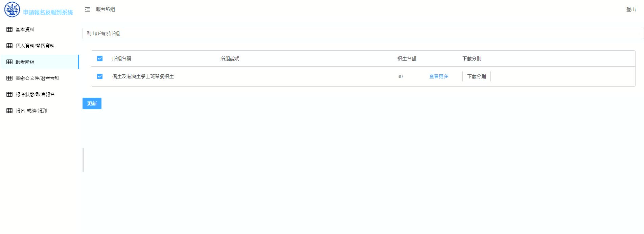Click the 下載分則 button in the row
644x234 pixels.
click(476, 76)
